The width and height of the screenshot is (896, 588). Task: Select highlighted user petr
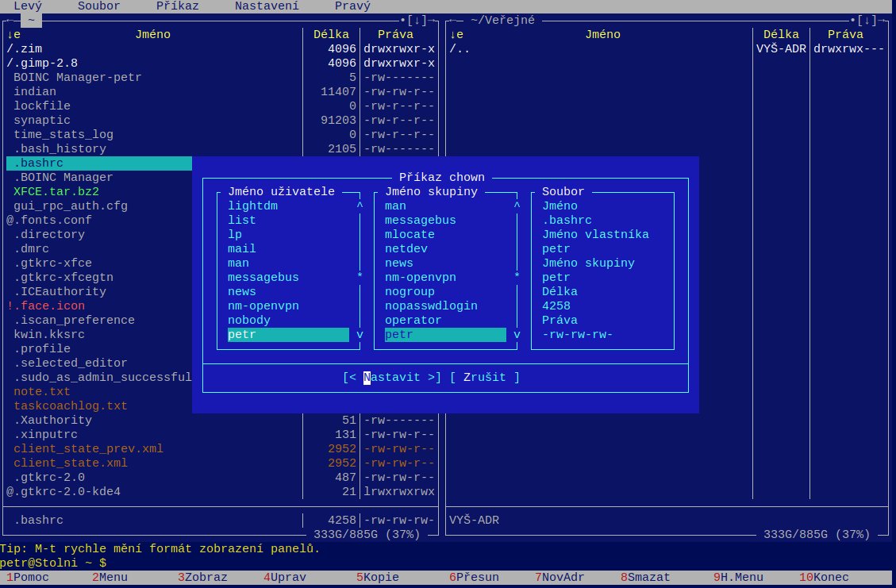[x=288, y=334]
